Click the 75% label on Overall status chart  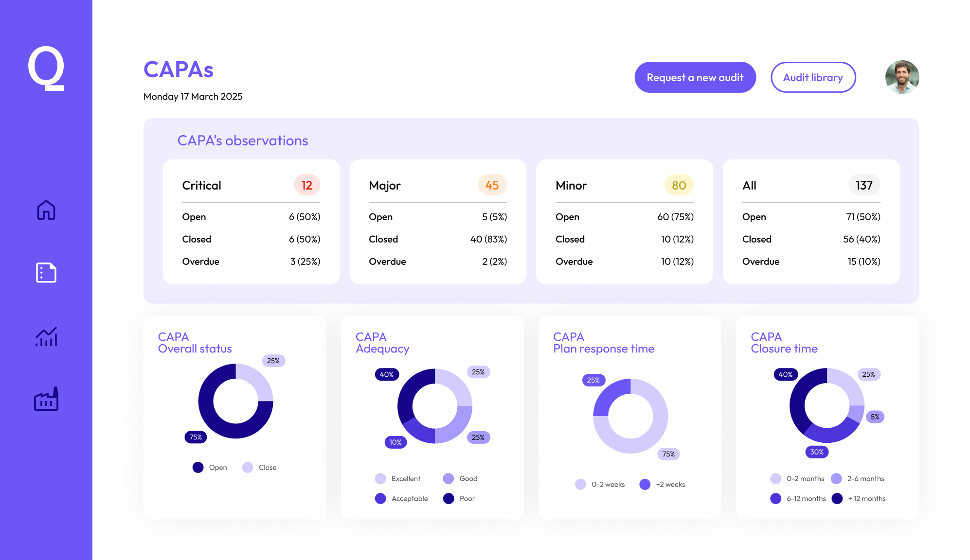(196, 437)
